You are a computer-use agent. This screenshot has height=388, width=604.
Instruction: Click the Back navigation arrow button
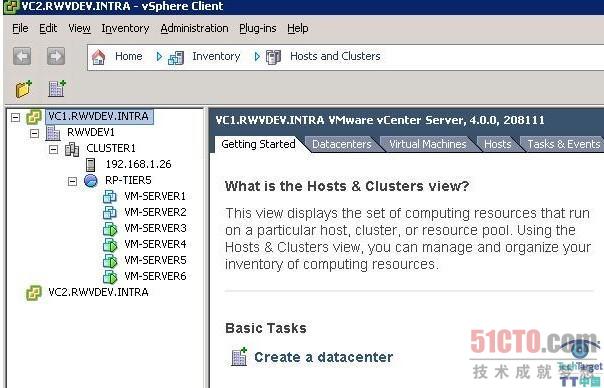[x=22, y=56]
